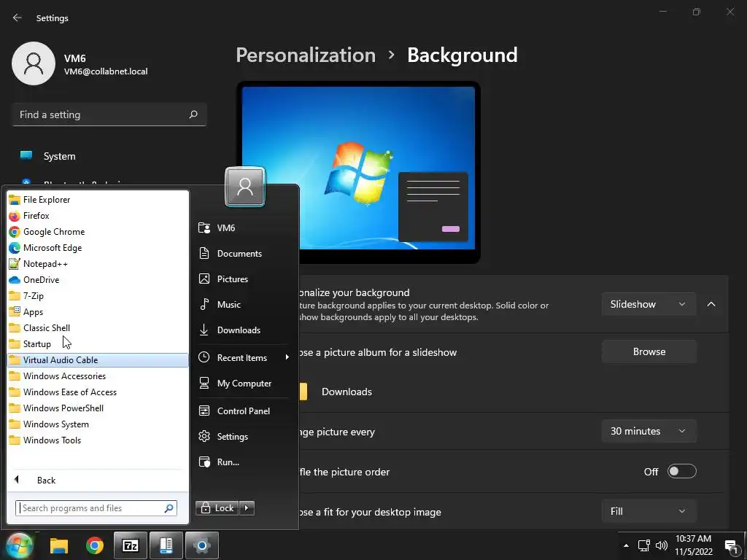The height and width of the screenshot is (560, 747).
Task: Open Documents from the start menu
Action: (243, 253)
